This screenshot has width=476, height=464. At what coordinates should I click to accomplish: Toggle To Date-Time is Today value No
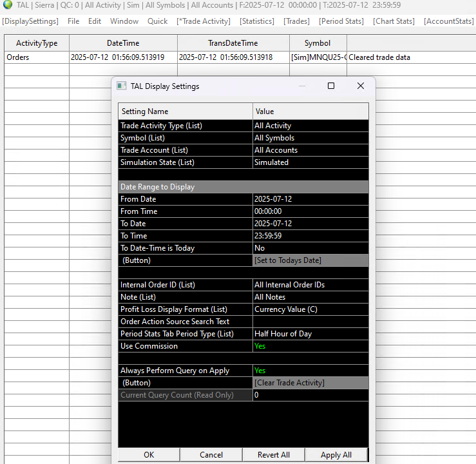pyautogui.click(x=310, y=248)
